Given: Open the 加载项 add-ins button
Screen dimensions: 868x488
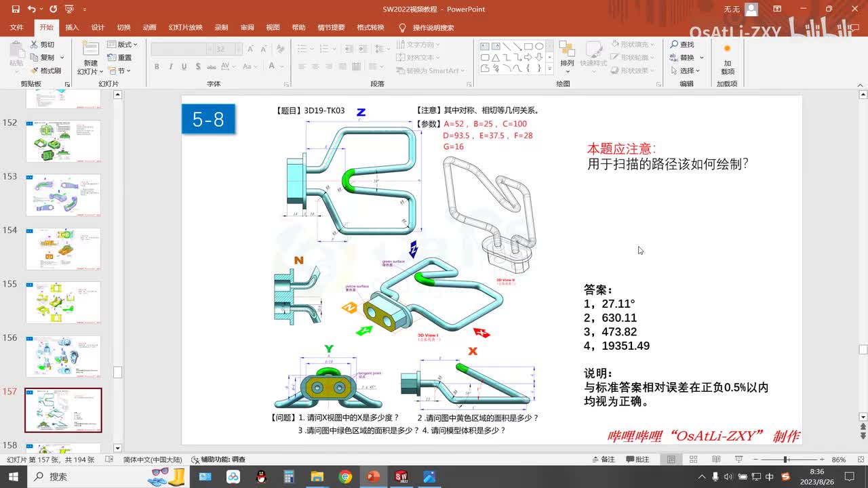Looking at the screenshot, I should [727, 59].
